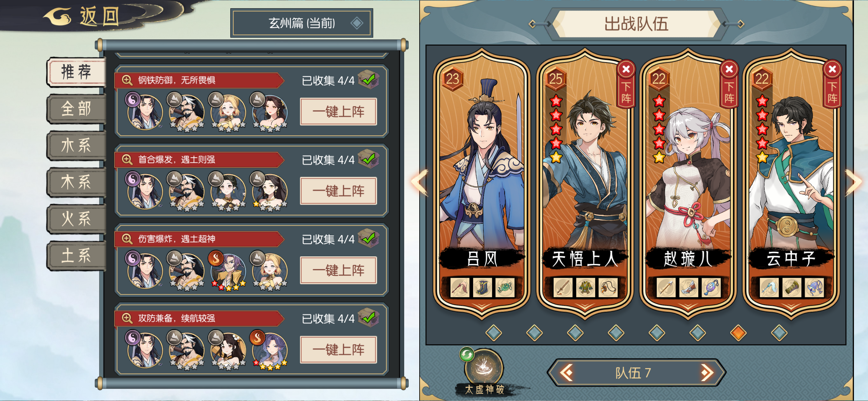Viewport: 868px width, 401px height.
Task: Click the fire-element hero portrait in 伤害爆炸 lineup
Action: (228, 271)
